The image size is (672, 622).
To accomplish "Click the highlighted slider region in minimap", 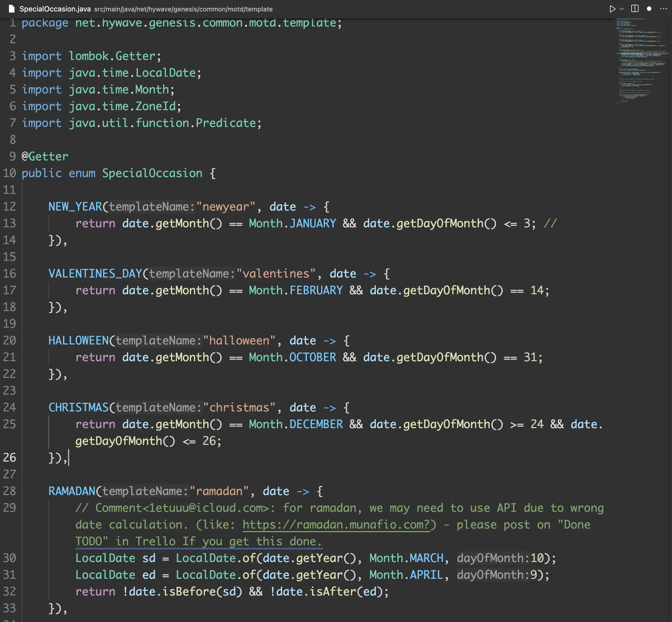I will click(642, 53).
